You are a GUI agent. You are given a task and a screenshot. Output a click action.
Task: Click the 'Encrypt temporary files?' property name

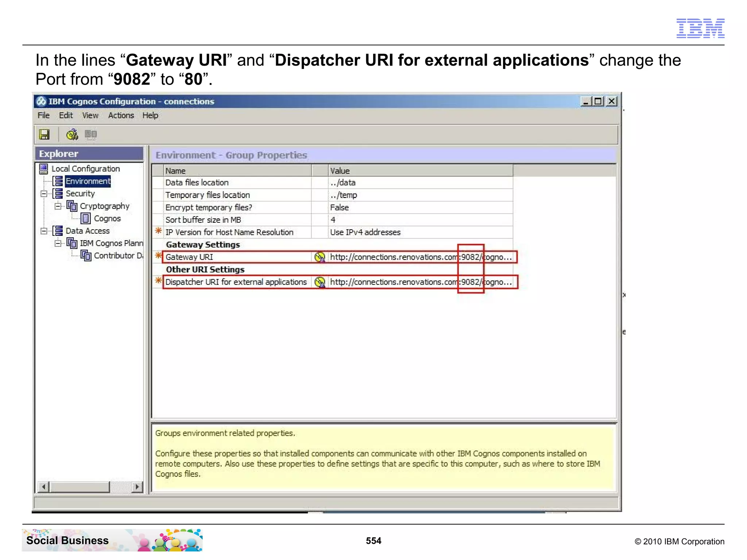click(x=209, y=207)
